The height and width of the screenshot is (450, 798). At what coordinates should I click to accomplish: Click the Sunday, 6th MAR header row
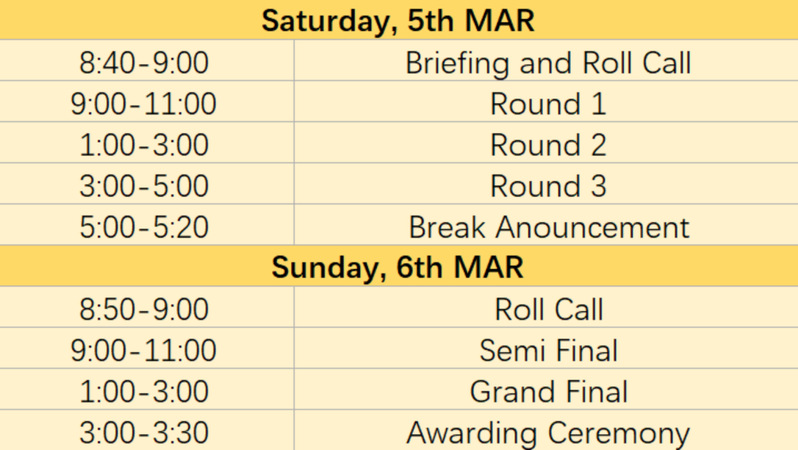click(398, 268)
